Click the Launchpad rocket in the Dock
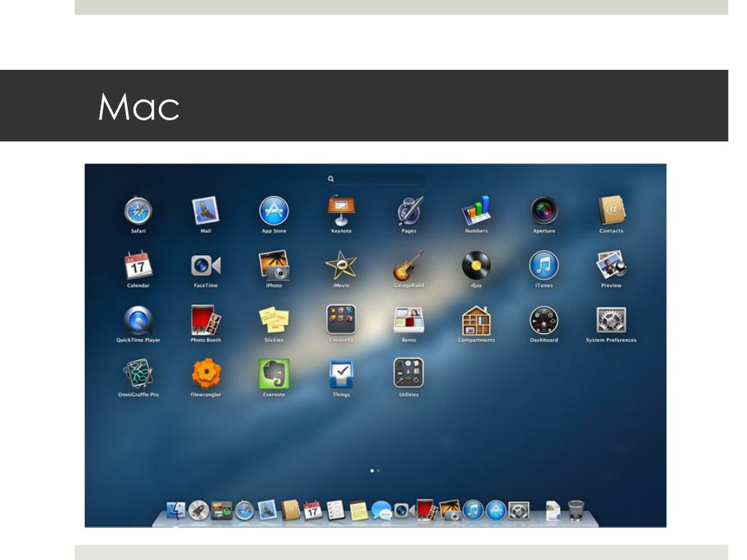The width and height of the screenshot is (747, 560). (x=198, y=510)
